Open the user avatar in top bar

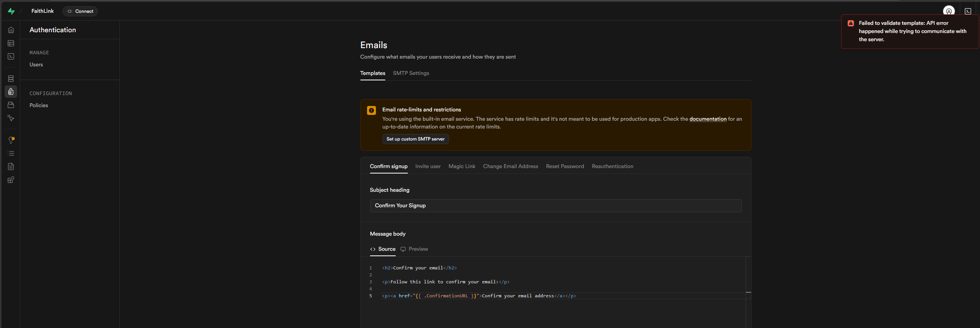[949, 11]
